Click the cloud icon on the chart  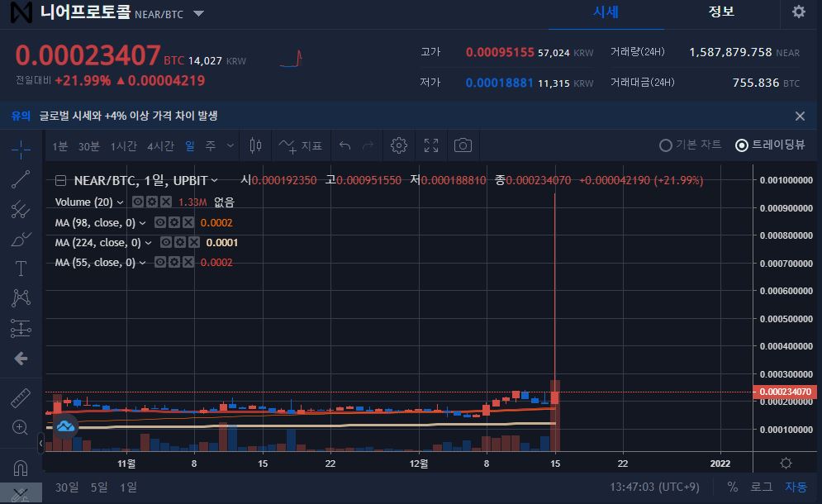(x=65, y=426)
